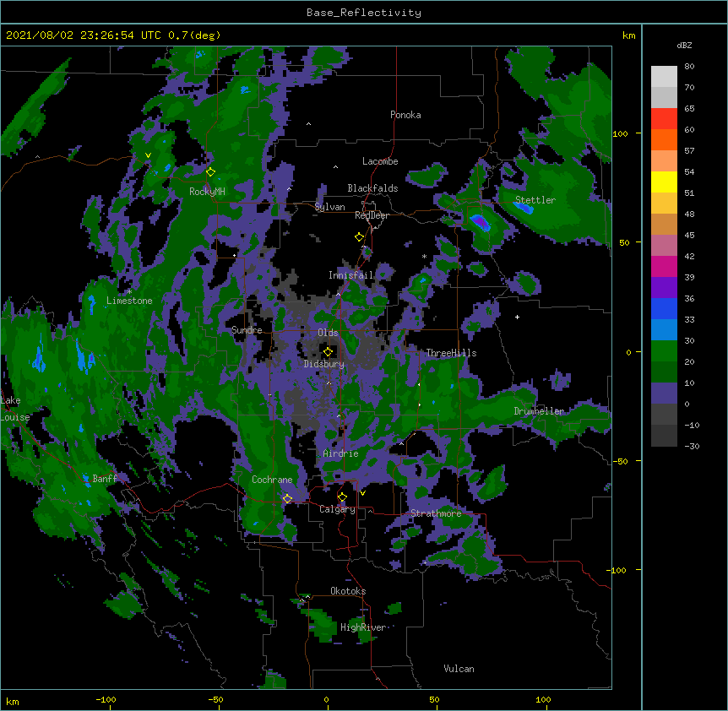Select the Olds label
Image resolution: width=728 pixels, height=711 pixels.
tap(328, 333)
